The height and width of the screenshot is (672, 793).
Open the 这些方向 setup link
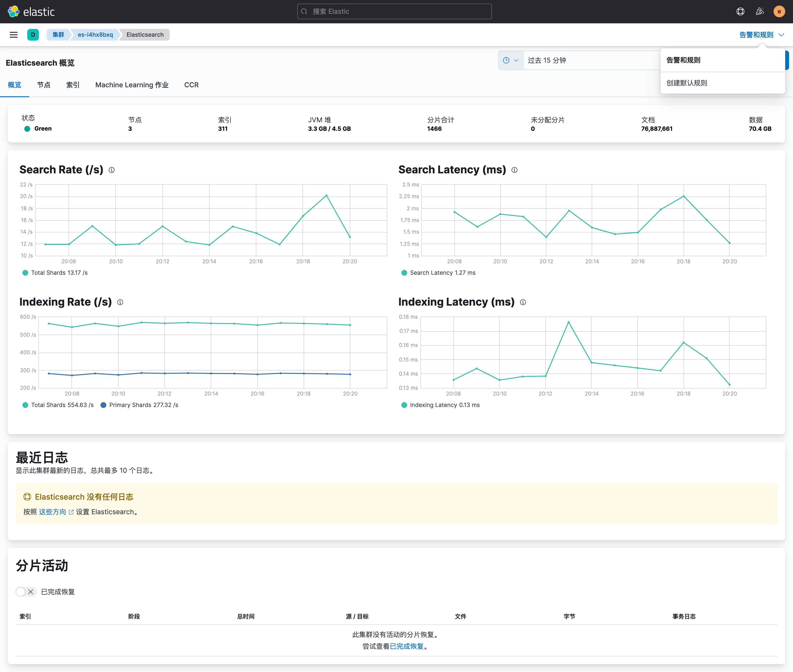(53, 512)
